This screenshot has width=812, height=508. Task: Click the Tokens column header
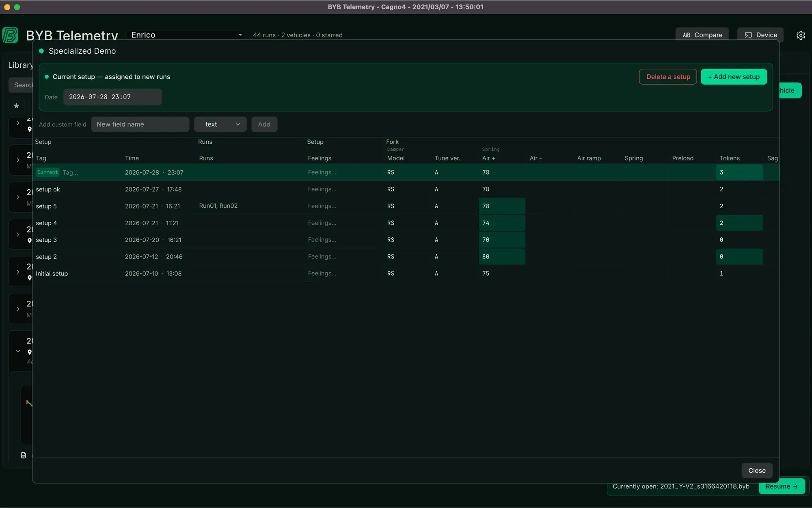click(730, 158)
